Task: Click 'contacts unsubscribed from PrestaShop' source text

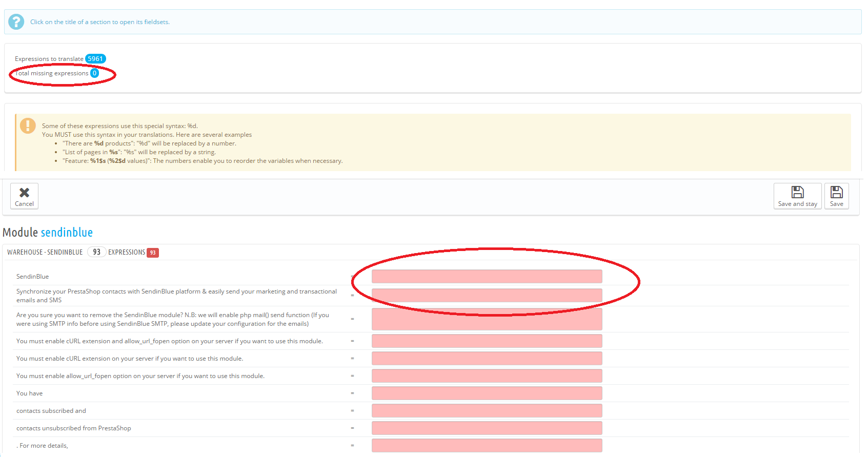Action: click(x=74, y=428)
